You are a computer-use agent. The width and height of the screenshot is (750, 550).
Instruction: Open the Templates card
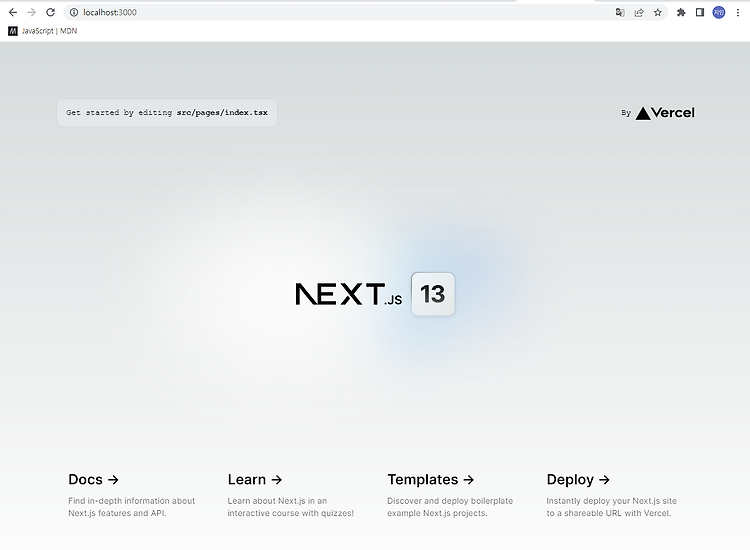tap(451, 495)
